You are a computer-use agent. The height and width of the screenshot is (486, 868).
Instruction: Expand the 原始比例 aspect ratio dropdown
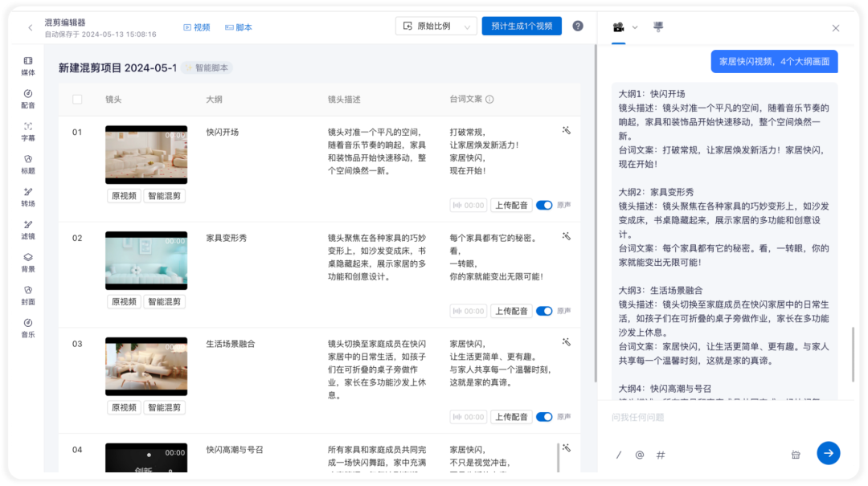tap(436, 26)
